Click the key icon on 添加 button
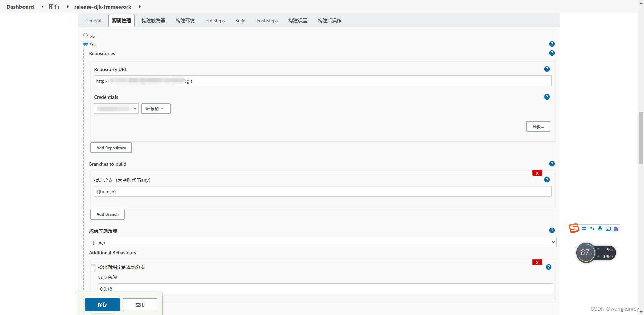 pyautogui.click(x=148, y=109)
